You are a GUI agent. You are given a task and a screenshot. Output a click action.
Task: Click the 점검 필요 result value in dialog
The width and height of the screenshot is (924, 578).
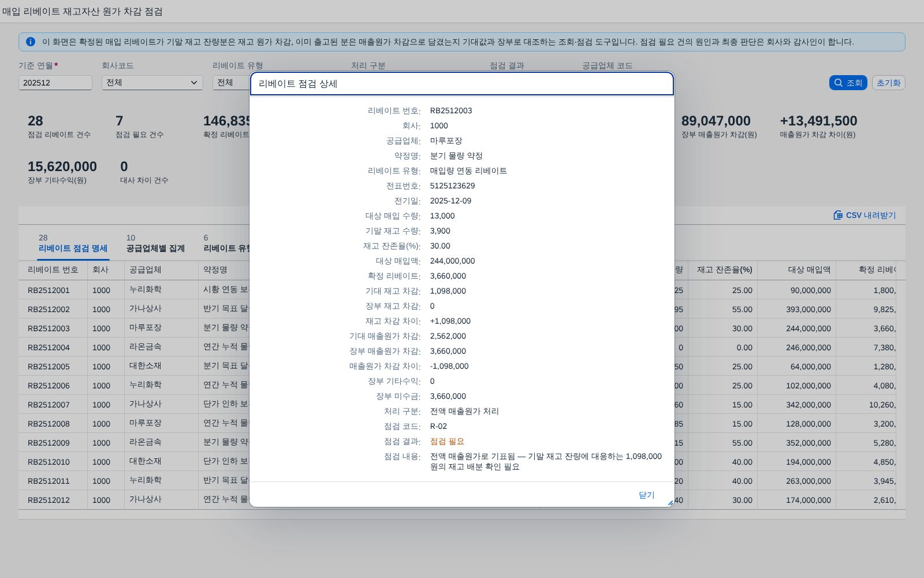(447, 442)
